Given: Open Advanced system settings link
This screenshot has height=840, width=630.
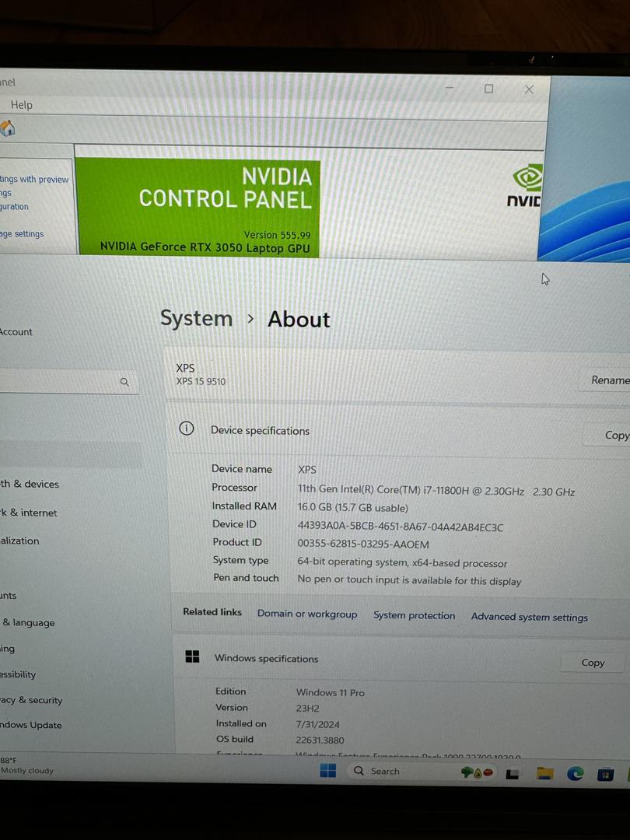Looking at the screenshot, I should pos(530,617).
